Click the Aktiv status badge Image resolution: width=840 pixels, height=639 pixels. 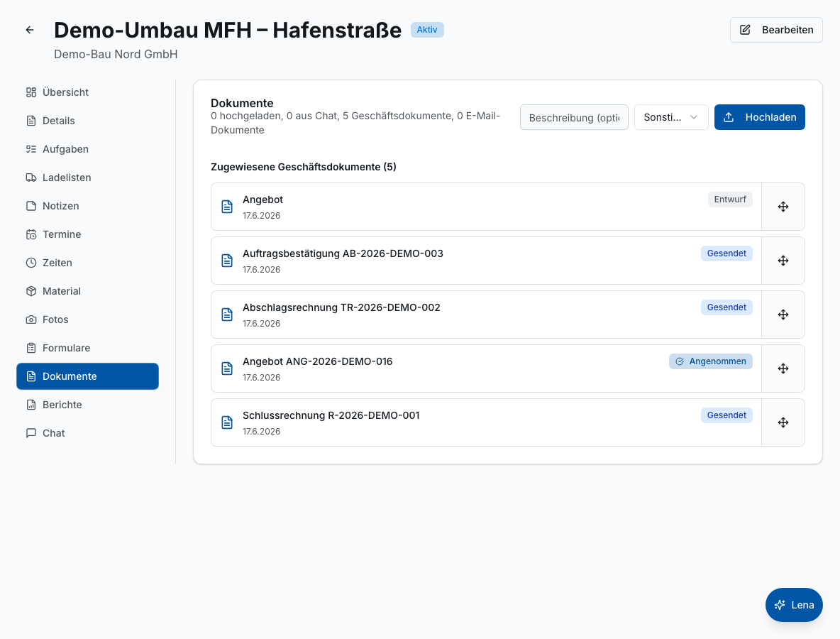(427, 30)
